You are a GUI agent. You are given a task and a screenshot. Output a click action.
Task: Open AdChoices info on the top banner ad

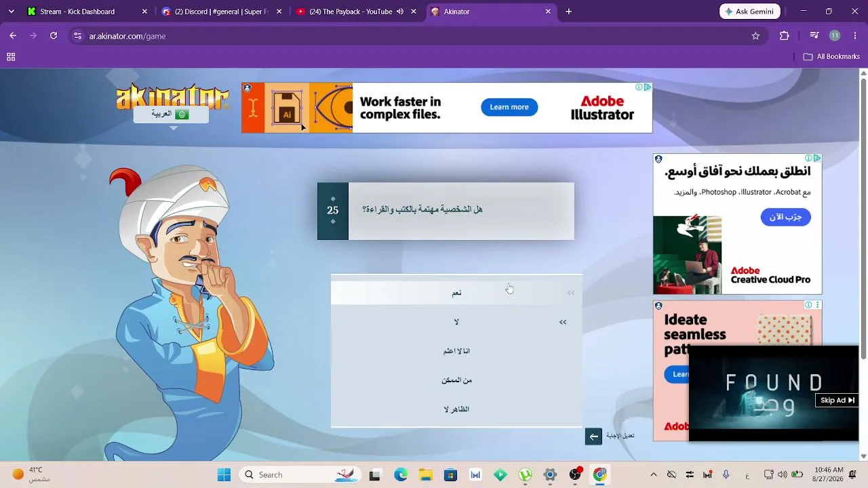639,87
